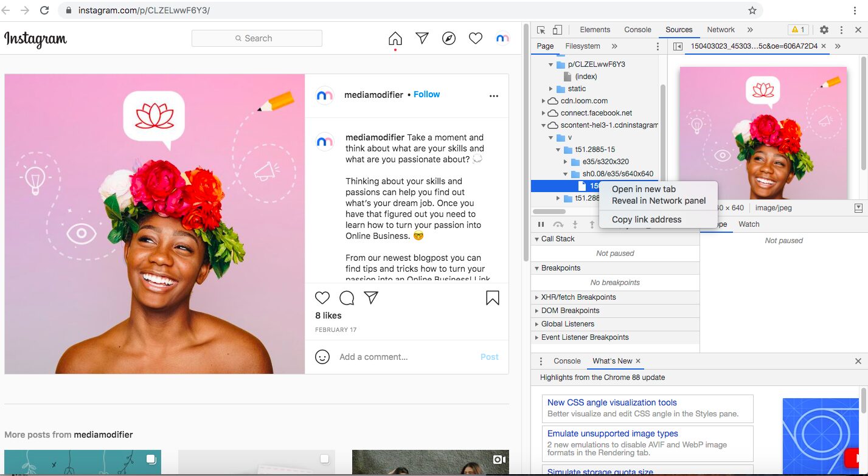The image size is (868, 476).
Task: Like the mediamodifier post with the heart
Action: pyautogui.click(x=322, y=298)
